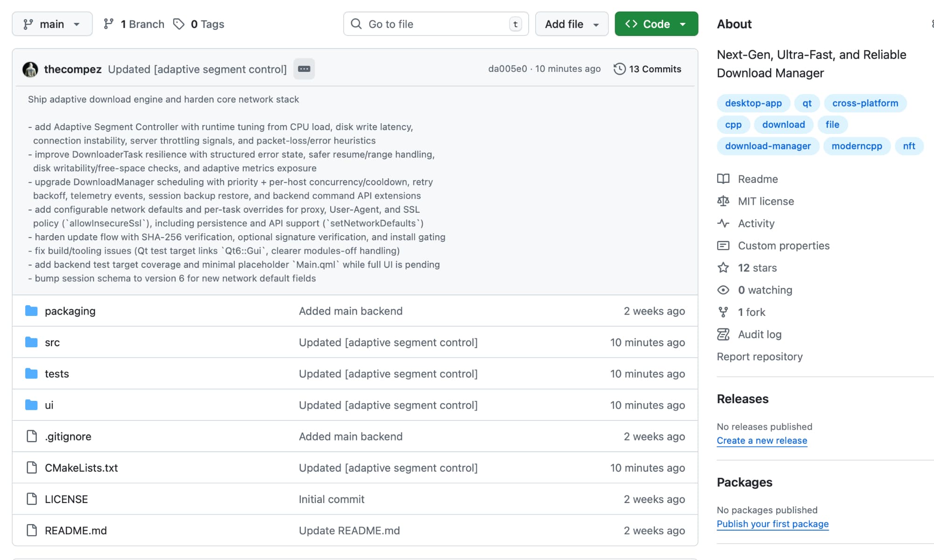Open the src folder icon
The image size is (934, 560).
click(31, 342)
